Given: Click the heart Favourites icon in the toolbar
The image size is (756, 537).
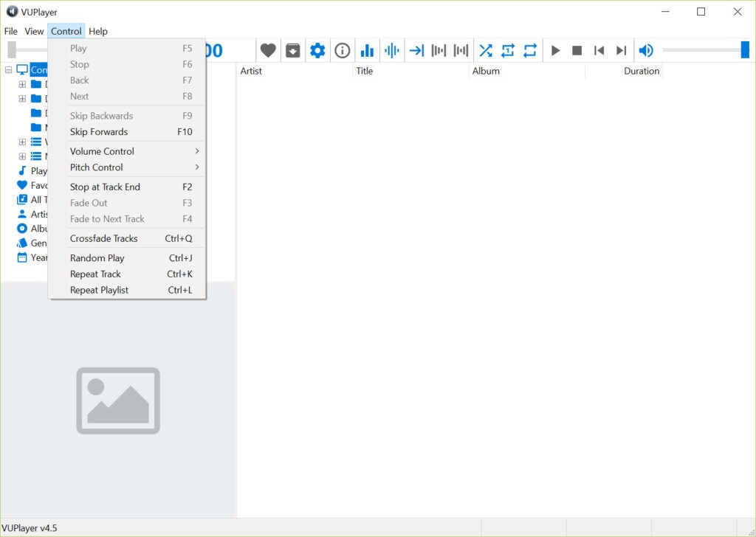Looking at the screenshot, I should (x=268, y=50).
